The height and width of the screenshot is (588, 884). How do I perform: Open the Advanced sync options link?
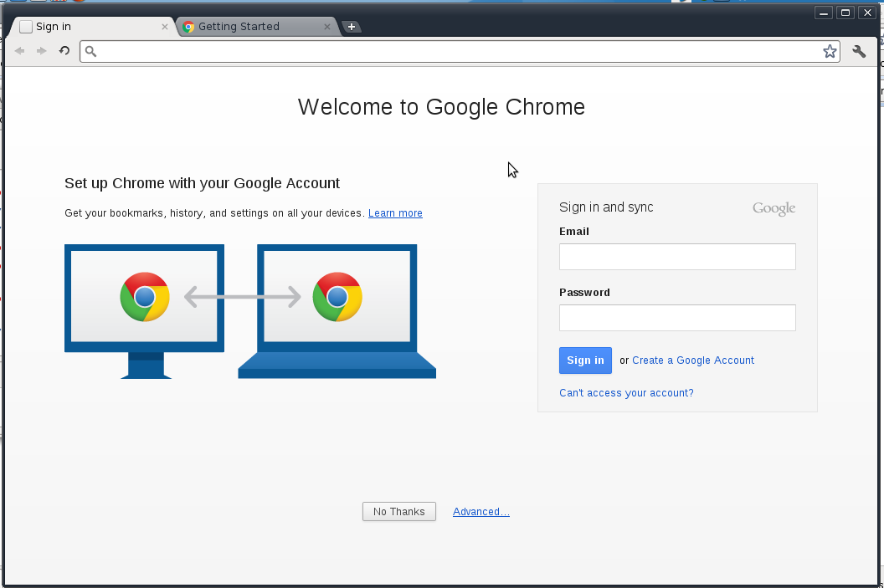coord(481,512)
